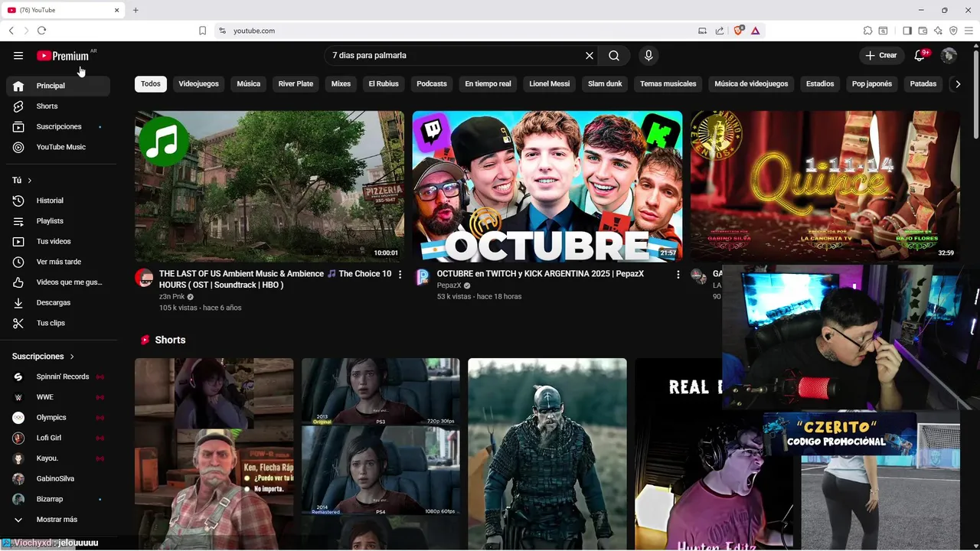Open Lofi Girl channel subscription
The height and width of the screenshot is (551, 980).
[x=58, y=438]
